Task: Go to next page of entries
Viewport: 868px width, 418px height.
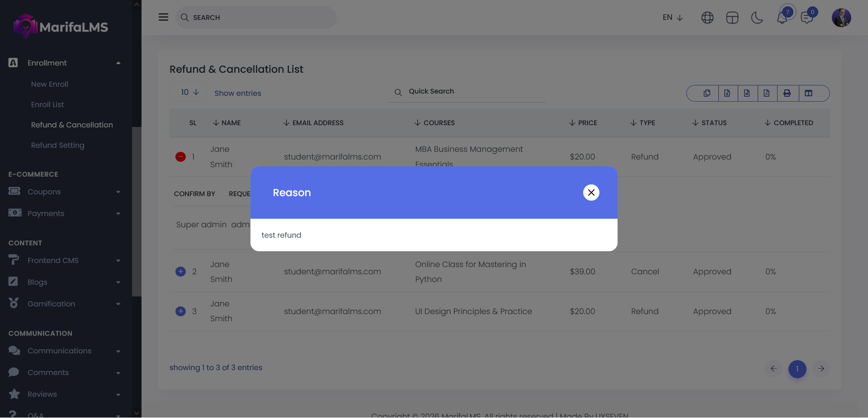Action: (x=821, y=369)
